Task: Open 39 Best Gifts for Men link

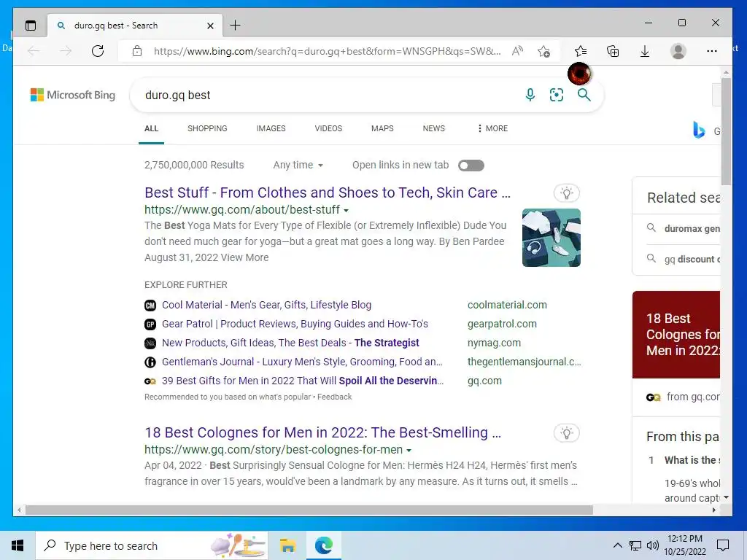Action: pos(303,381)
